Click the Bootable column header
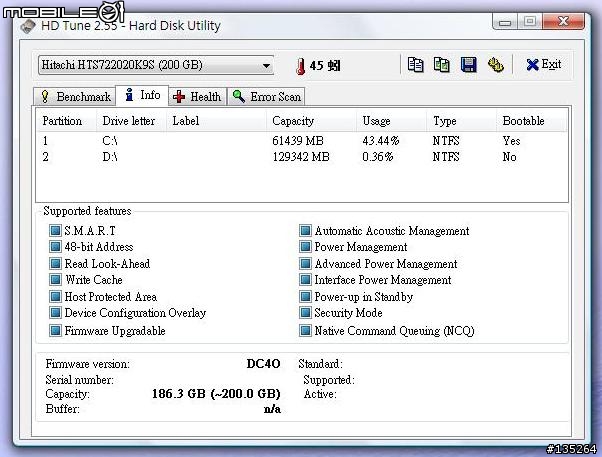 click(x=531, y=121)
